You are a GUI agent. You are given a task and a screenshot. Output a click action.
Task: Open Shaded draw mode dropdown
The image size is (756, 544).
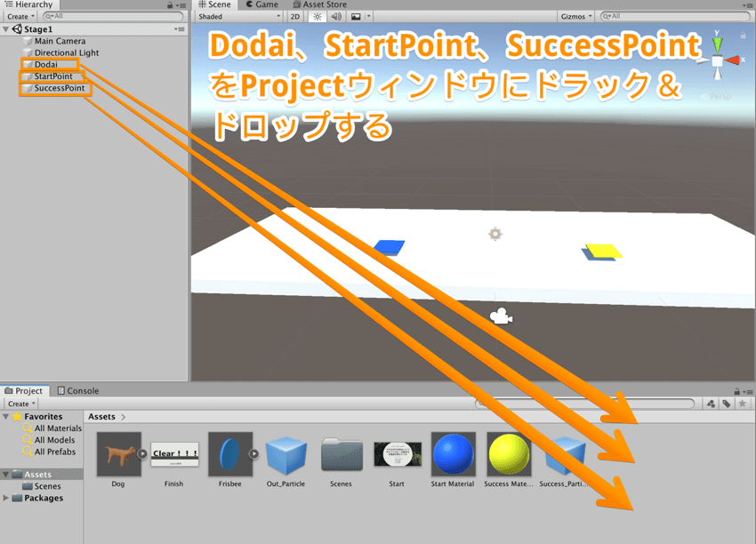238,16
